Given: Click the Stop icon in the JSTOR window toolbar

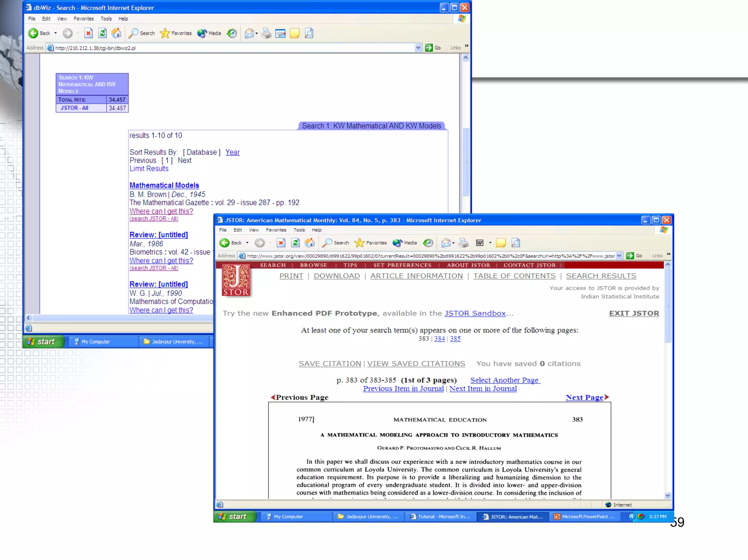Looking at the screenshot, I should coord(281,243).
